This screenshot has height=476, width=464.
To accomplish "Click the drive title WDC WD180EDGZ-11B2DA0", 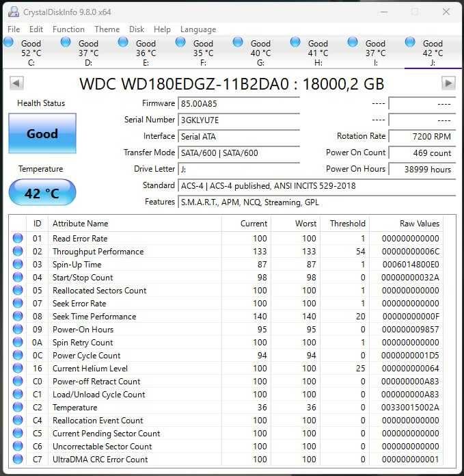I will (184, 84).
